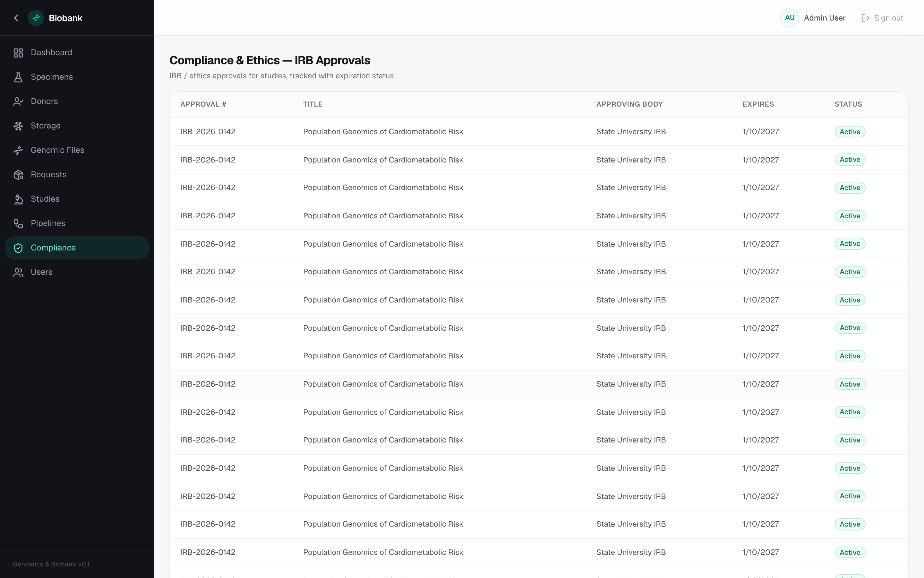
Task: Click the Compliance shield icon
Action: (x=18, y=248)
